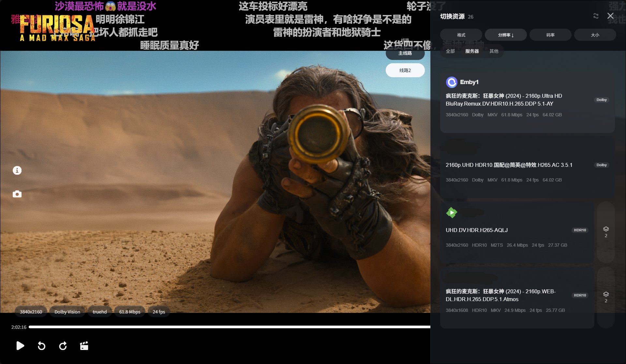Click the HDR10 badge on AQLJ resource
This screenshot has height=364, width=626.
580,230
